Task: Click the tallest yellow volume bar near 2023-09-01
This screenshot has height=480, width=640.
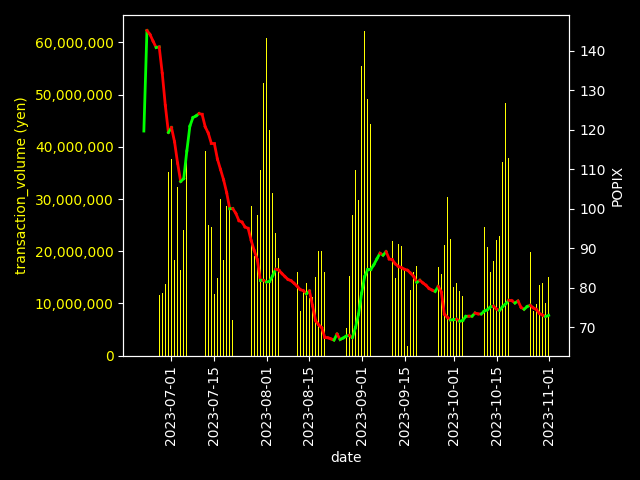Action: click(364, 193)
